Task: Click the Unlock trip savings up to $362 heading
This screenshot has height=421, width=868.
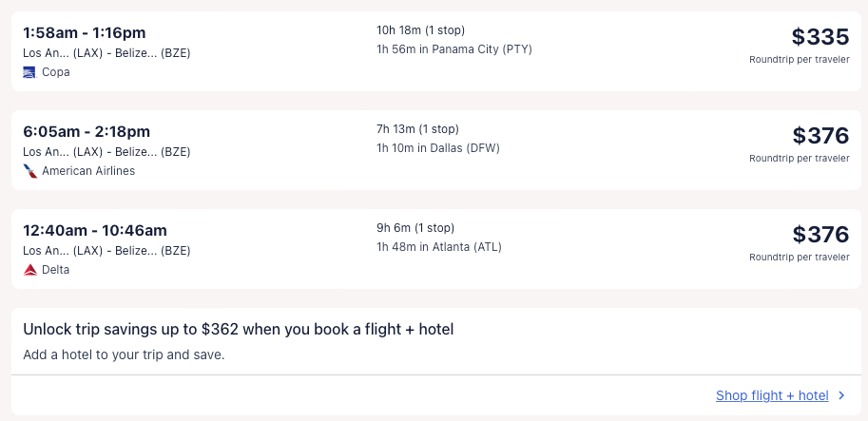Action: pyautogui.click(x=239, y=330)
